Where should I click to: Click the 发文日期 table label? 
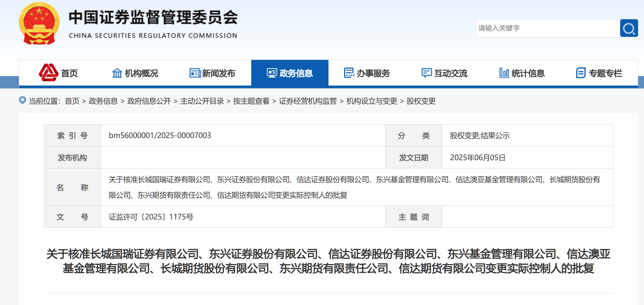coord(414,158)
